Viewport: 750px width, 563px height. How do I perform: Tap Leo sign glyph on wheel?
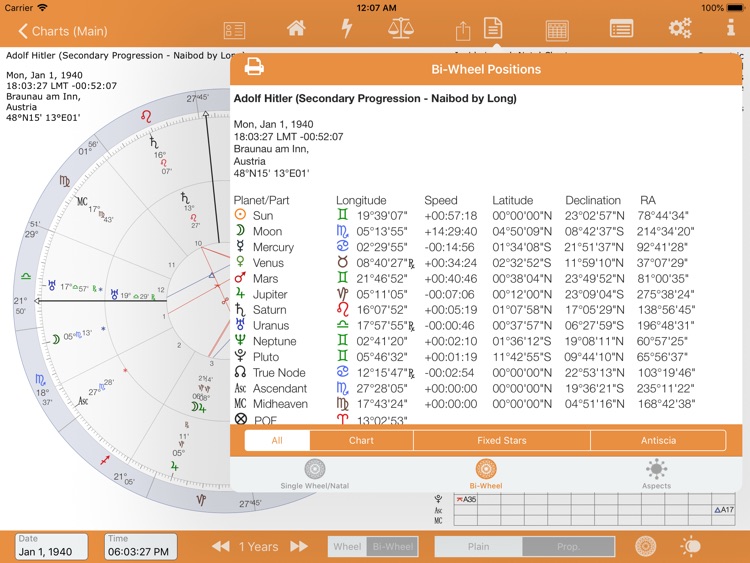(146, 116)
